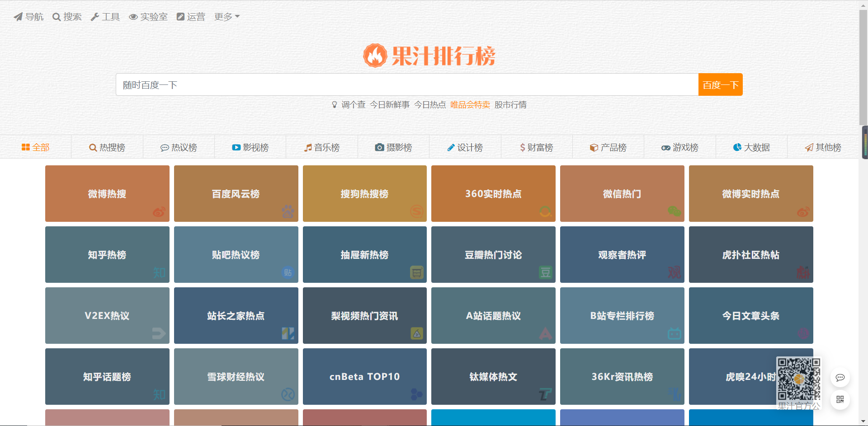Click the 百度一下 search button

(721, 84)
